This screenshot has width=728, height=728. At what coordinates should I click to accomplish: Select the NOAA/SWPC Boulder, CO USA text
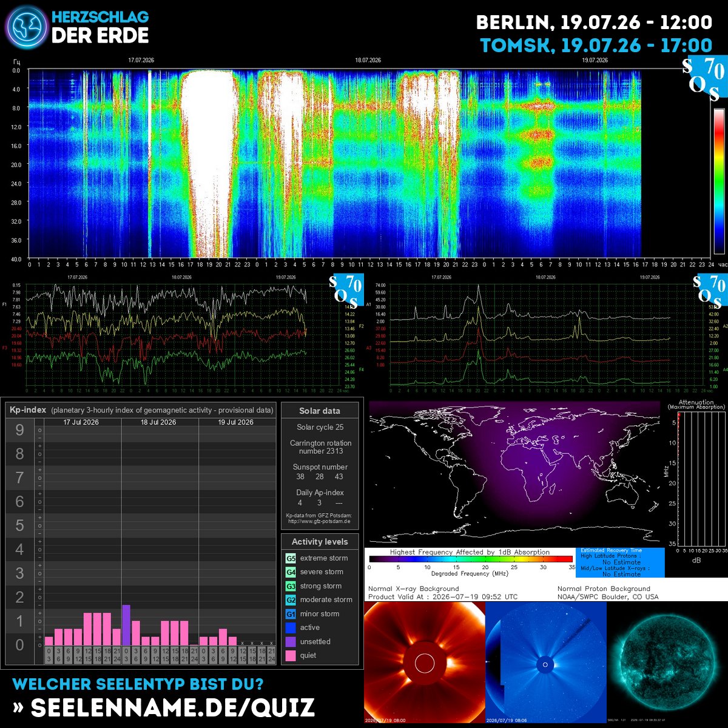[608, 597]
